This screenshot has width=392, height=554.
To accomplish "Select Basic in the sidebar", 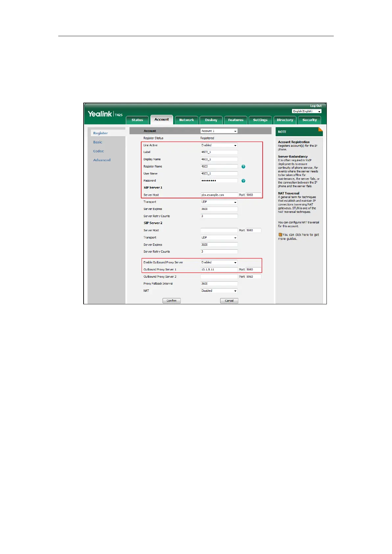I will (x=98, y=142).
